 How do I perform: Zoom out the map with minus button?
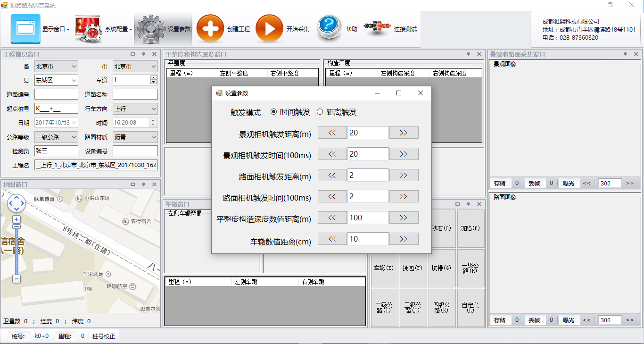[x=17, y=279]
